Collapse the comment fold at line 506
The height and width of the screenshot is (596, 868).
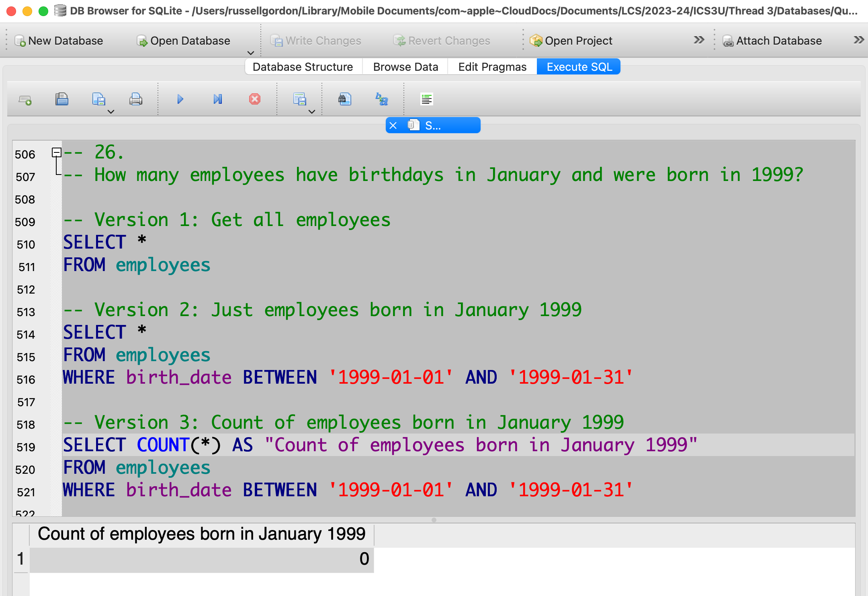point(57,152)
